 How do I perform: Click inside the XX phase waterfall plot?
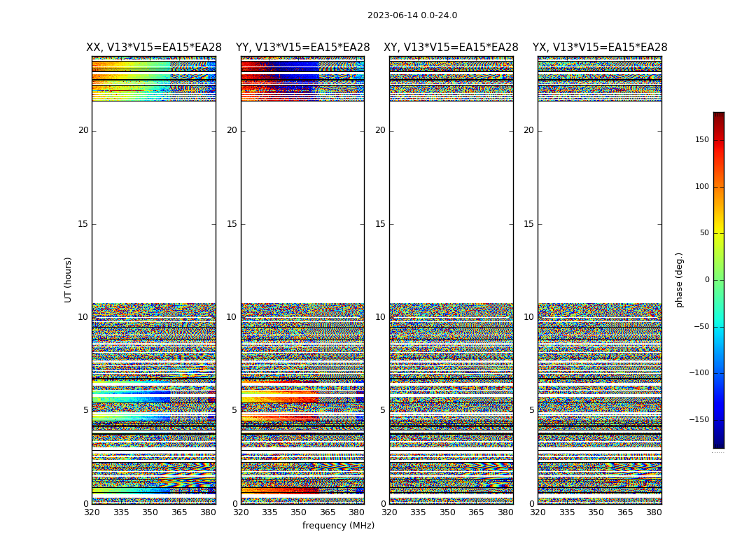(154, 280)
